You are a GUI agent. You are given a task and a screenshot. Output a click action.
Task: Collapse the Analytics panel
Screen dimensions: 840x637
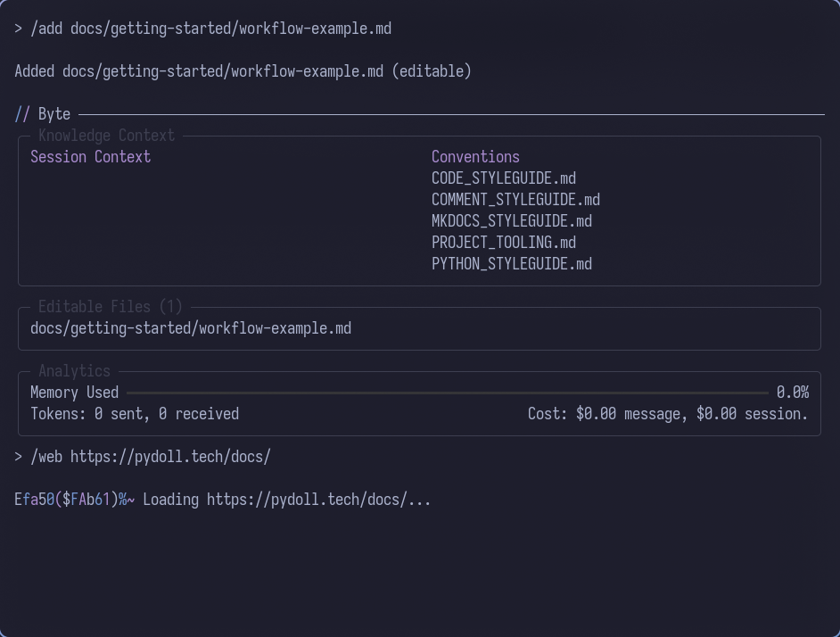pyautogui.click(x=74, y=370)
